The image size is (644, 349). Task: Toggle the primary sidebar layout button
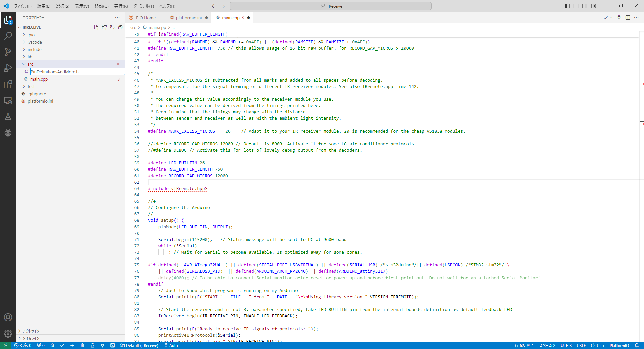567,6
